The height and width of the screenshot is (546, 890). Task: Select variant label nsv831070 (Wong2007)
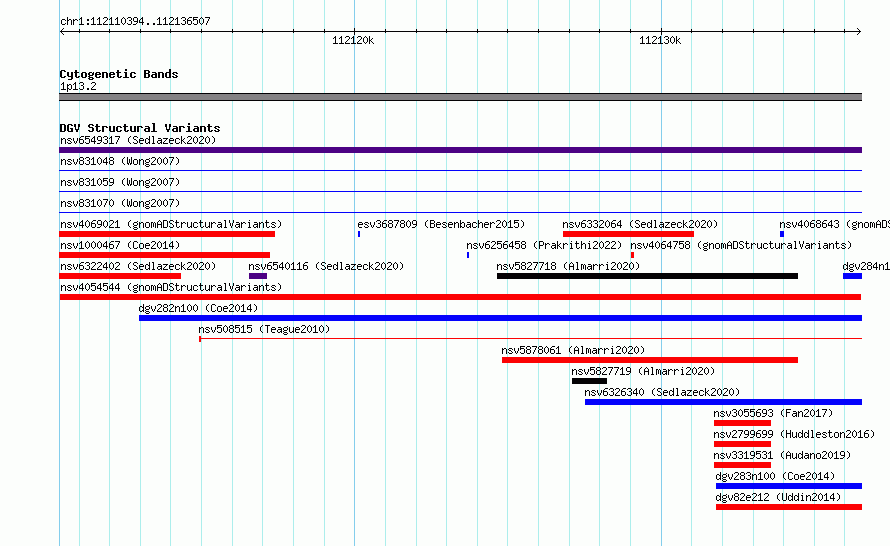(x=120, y=203)
